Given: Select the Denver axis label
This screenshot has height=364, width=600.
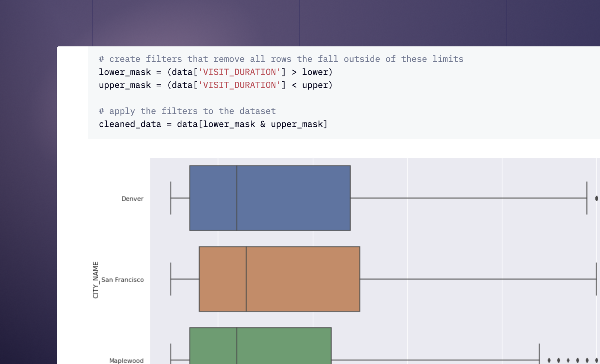Looking at the screenshot, I should point(132,198).
